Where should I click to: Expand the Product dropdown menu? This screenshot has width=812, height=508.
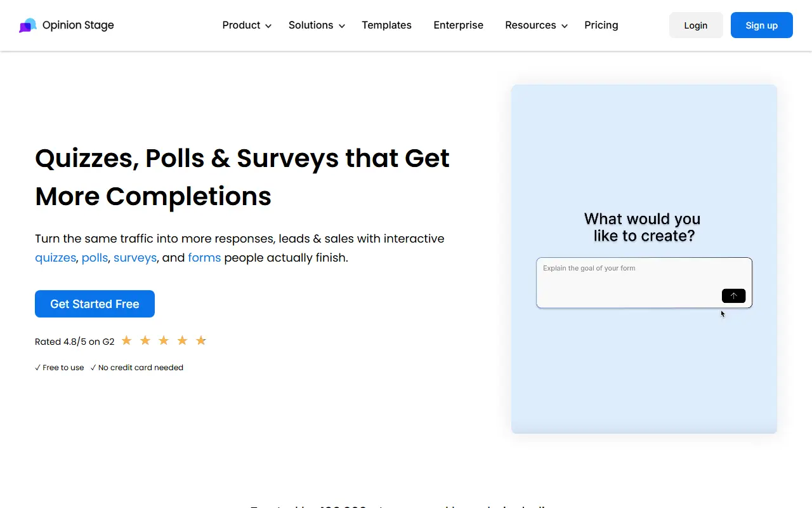[247, 25]
